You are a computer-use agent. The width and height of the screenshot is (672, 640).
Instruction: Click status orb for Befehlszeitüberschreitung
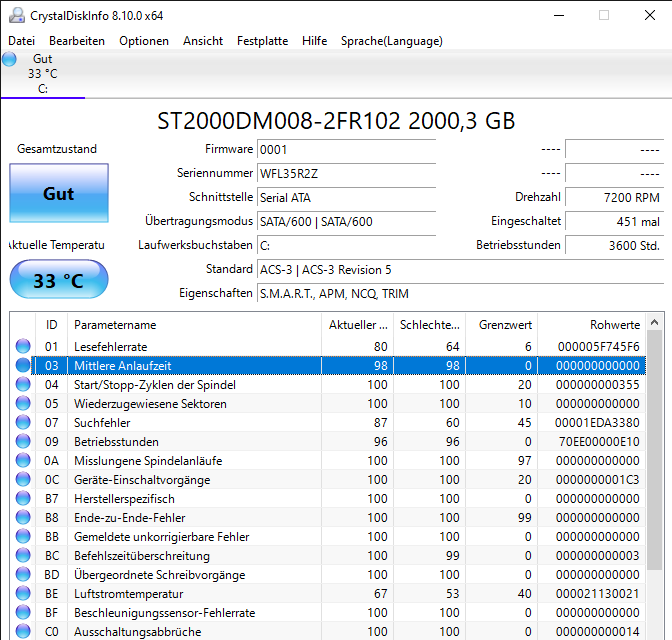point(23,556)
